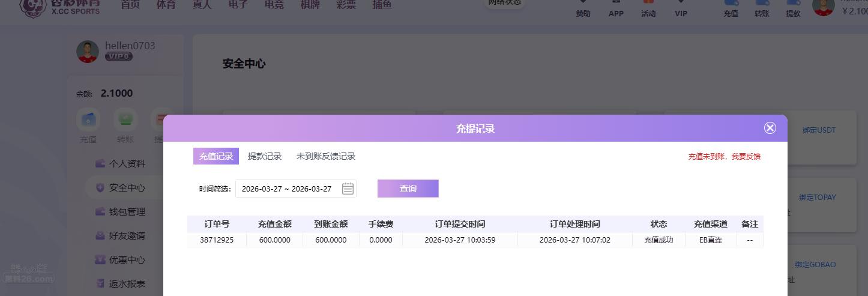This screenshot has height=296, width=868.
Task: Click the 查询 button
Action: point(408,189)
